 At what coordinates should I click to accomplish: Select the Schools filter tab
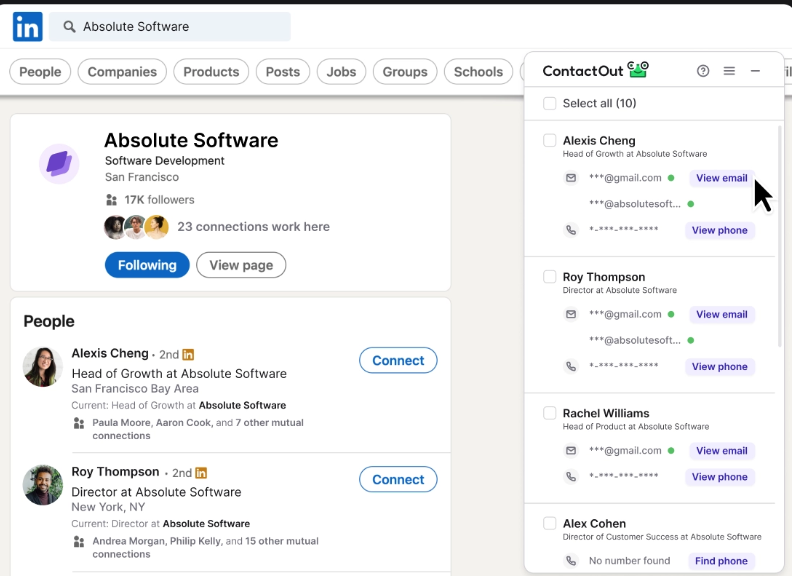point(478,72)
